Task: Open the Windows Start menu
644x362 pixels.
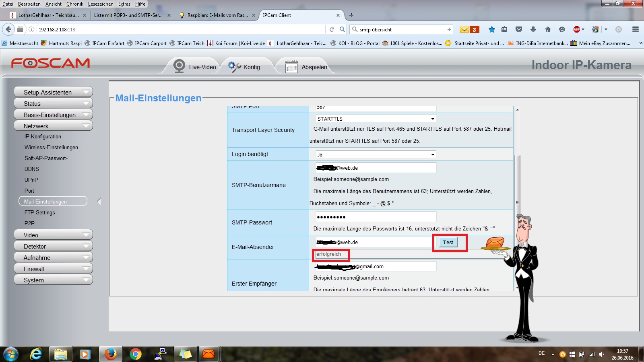Action: 11,354
